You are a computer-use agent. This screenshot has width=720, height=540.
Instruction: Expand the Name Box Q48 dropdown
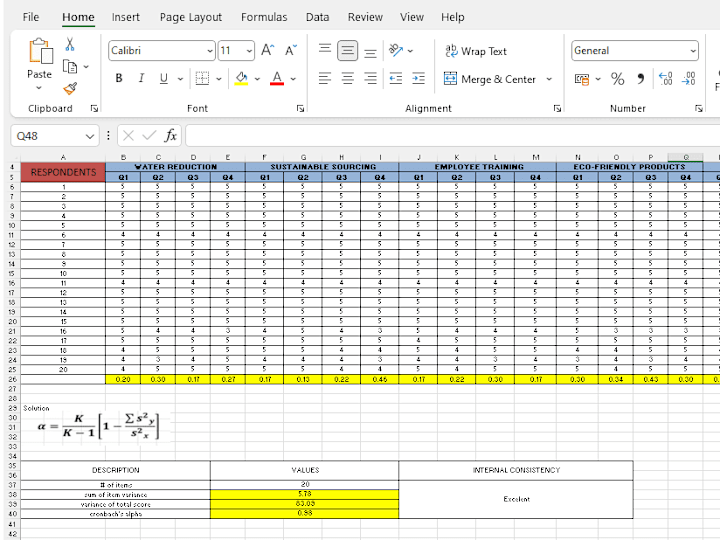[x=90, y=136]
